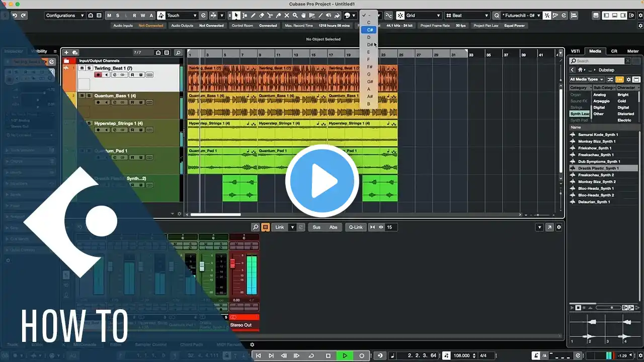Image resolution: width=644 pixels, height=362 pixels.
Task: Select the Draw pencil tool
Action: (x=253, y=16)
